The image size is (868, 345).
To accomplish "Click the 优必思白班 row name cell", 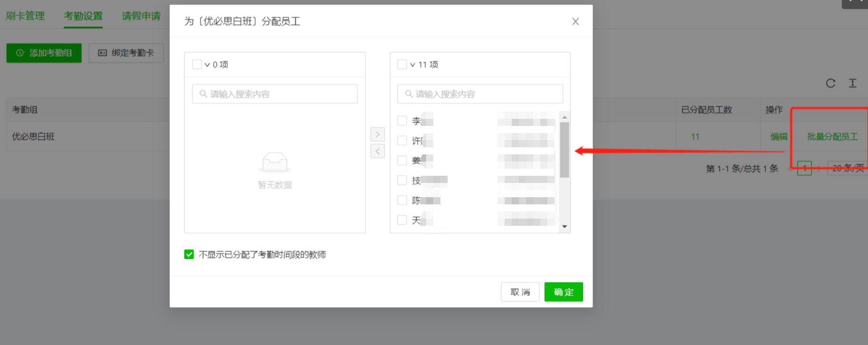I will pyautogui.click(x=33, y=136).
